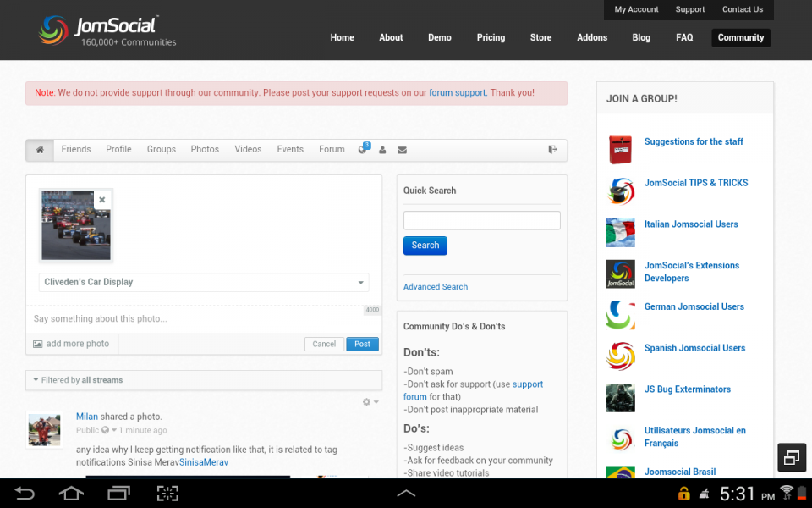This screenshot has height=508, width=812.
Task: Open the community home icon tab
Action: click(40, 150)
